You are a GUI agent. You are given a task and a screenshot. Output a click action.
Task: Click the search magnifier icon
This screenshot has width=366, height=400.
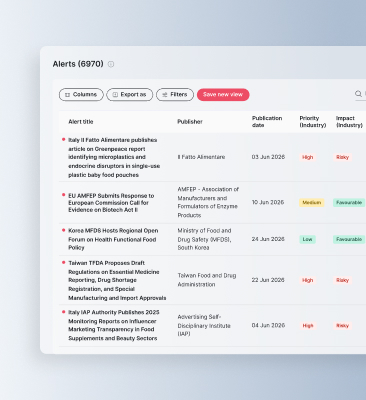pos(358,94)
